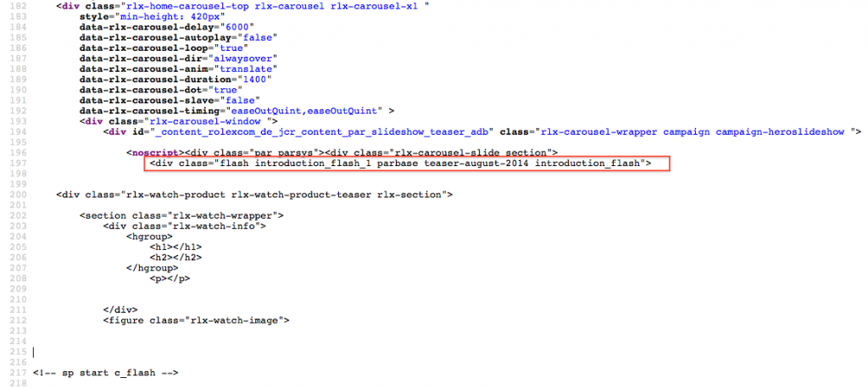
Task: Click the rlx-carousel-wrapper campaign div id line
Action: pyautogui.click(x=481, y=131)
